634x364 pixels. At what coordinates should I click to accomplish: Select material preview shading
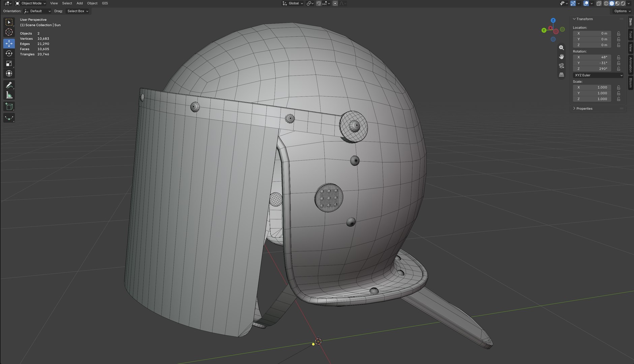(x=617, y=3)
